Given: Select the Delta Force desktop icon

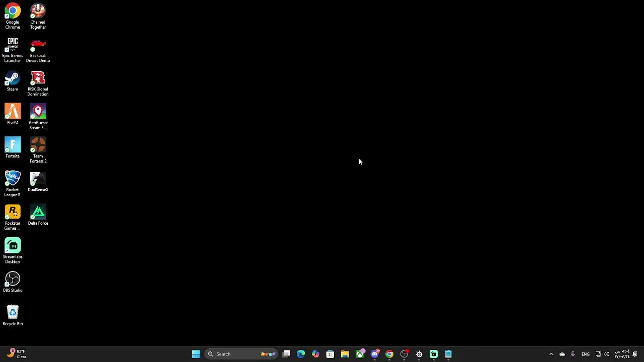Looking at the screenshot, I should click(x=38, y=215).
